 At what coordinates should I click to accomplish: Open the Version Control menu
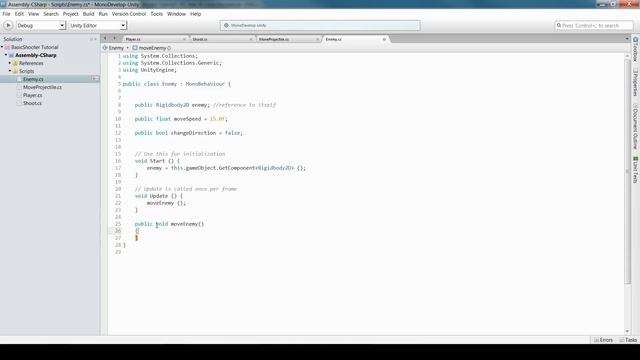(x=129, y=14)
